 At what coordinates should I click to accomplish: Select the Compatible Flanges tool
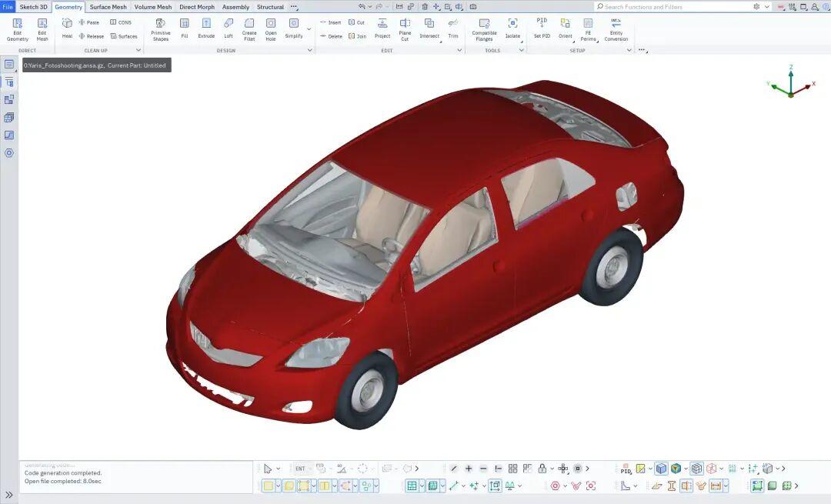484,28
